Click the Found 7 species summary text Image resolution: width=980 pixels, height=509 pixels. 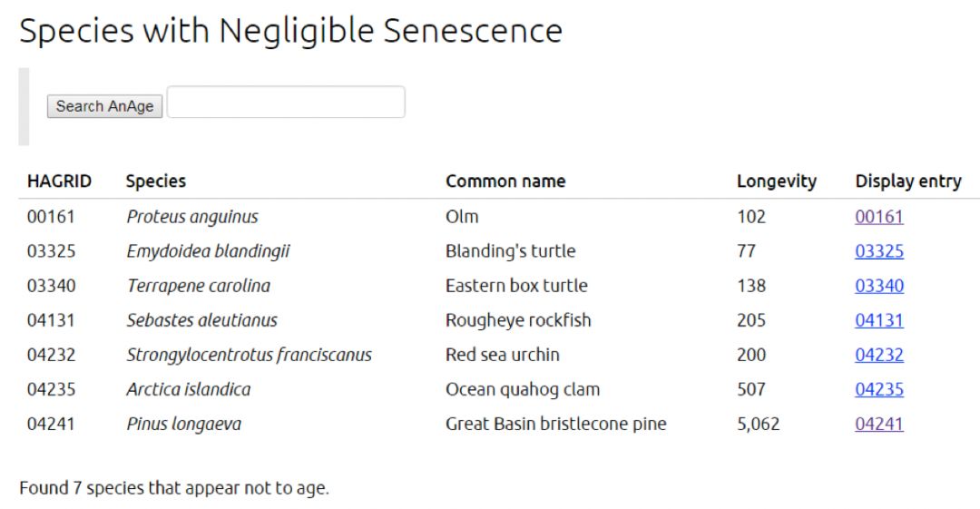tap(174, 488)
